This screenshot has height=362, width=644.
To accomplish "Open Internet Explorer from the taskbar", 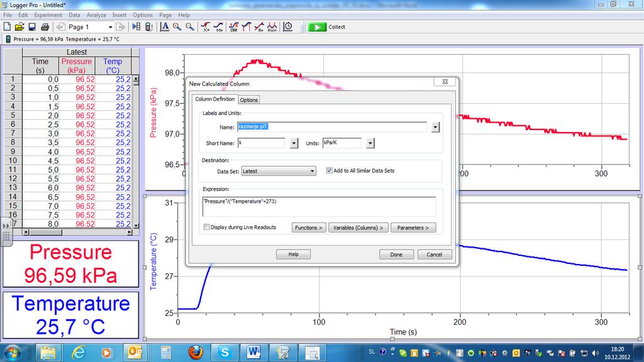I will pos(78,353).
